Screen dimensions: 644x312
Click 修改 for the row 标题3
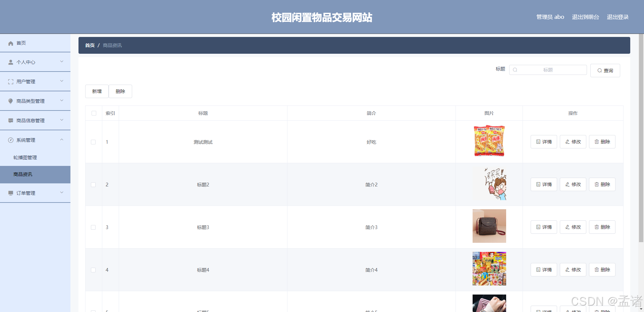click(x=573, y=227)
